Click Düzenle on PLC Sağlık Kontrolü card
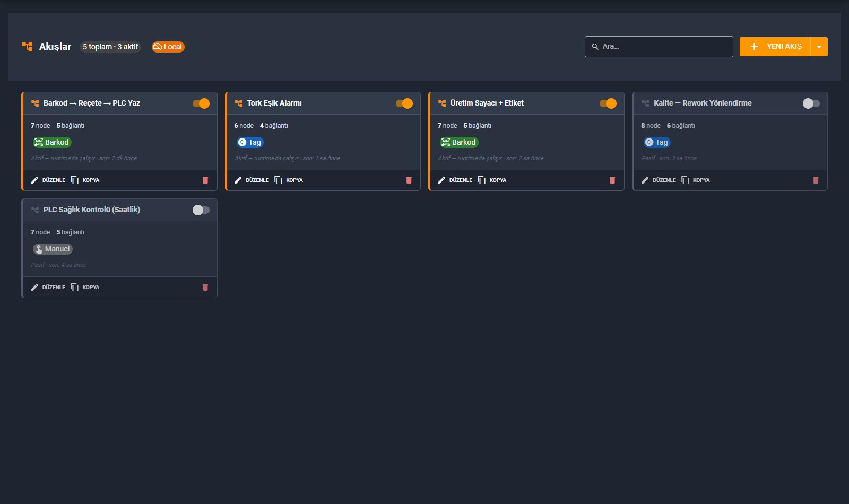This screenshot has width=849, height=504. (48, 288)
